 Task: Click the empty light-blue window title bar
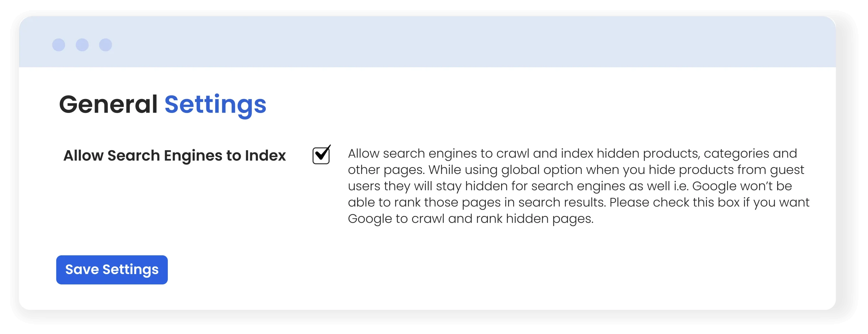(441, 41)
